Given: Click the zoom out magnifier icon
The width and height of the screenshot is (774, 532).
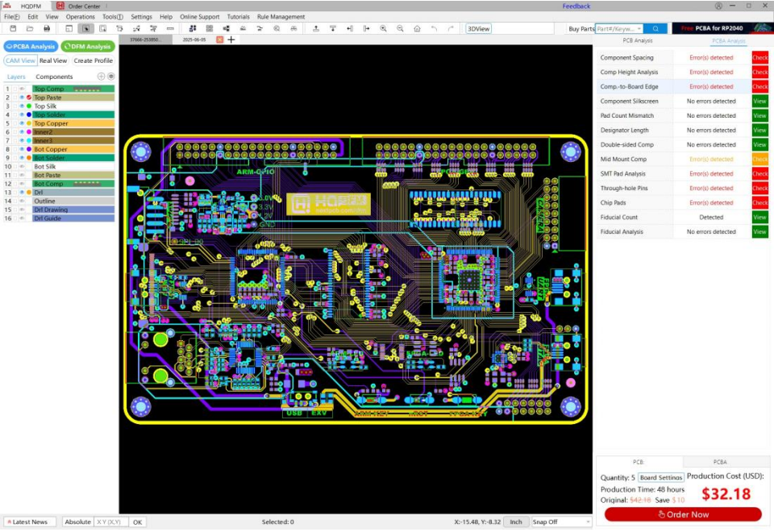Looking at the screenshot, I should pos(400,28).
